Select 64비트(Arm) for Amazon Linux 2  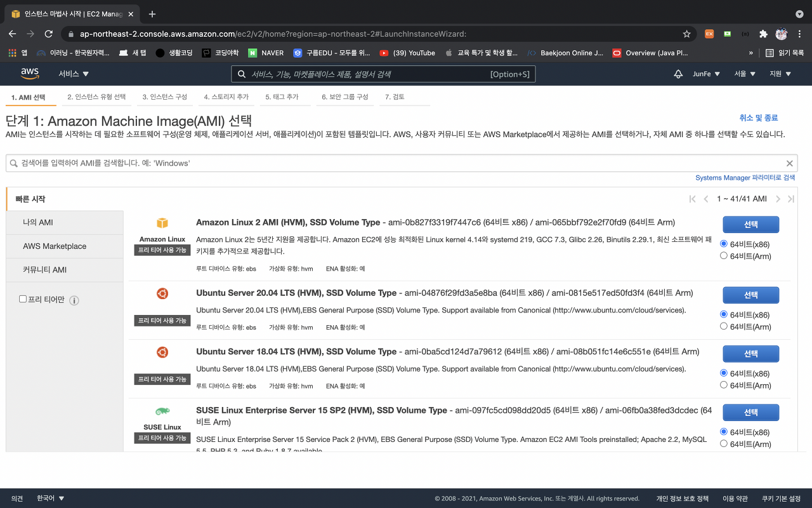point(724,256)
